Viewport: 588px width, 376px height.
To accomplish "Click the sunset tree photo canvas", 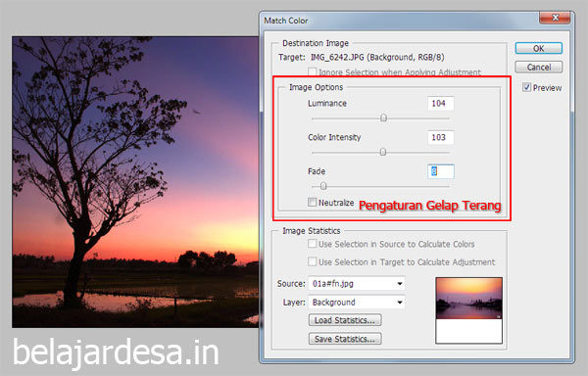I will pyautogui.click(x=135, y=182).
